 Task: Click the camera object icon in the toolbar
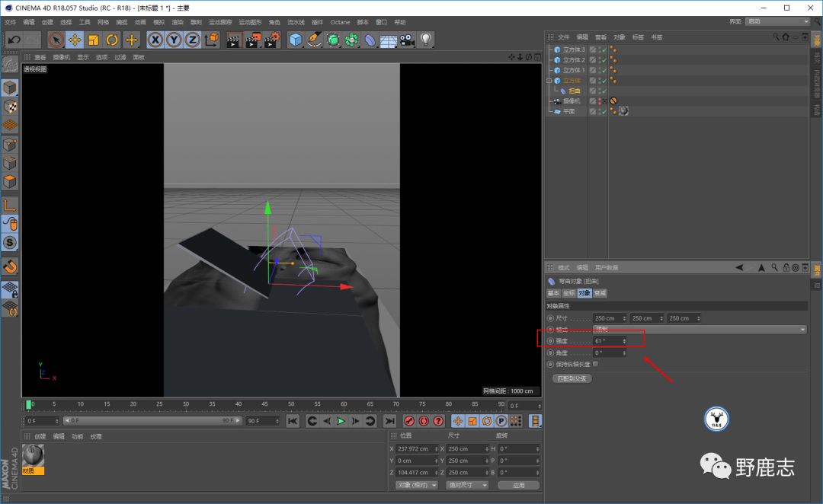point(407,40)
